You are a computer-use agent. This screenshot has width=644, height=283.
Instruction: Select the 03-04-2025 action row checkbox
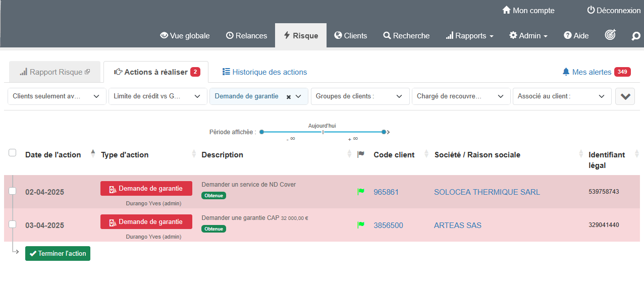pyautogui.click(x=13, y=224)
